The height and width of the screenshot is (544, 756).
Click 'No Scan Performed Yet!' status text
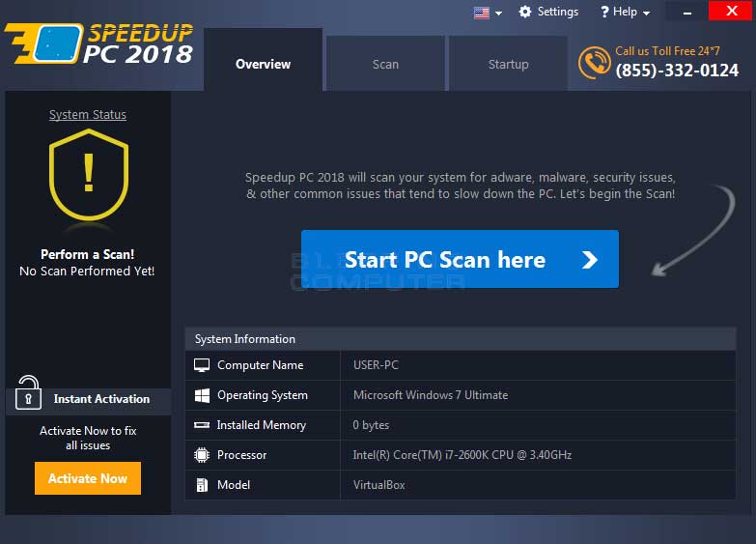point(87,271)
